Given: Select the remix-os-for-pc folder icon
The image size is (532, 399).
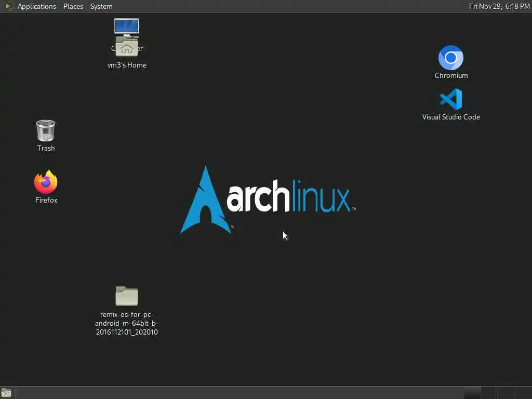Looking at the screenshot, I should coord(127,296).
